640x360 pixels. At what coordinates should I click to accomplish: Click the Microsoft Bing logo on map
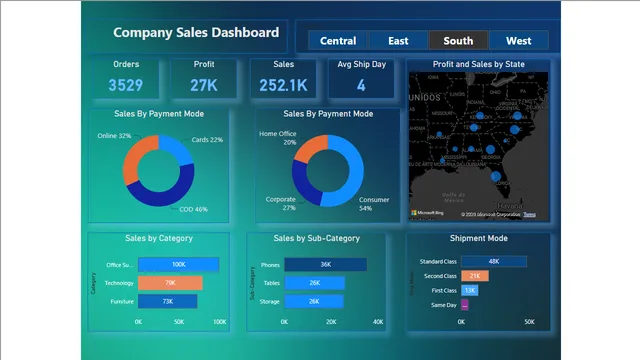pos(427,213)
